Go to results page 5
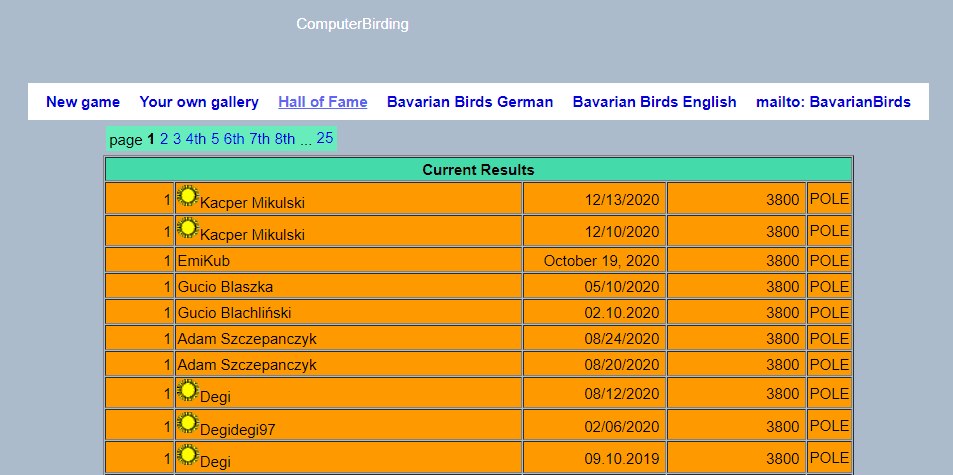Screen dimensions: 953x475 215,139
